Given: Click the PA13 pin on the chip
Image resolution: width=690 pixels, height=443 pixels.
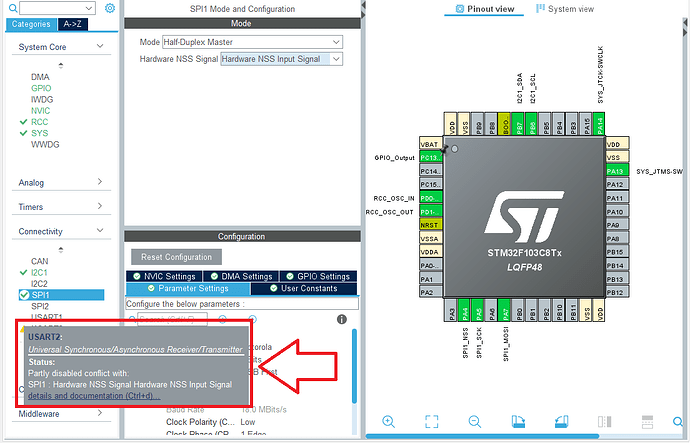Looking at the screenshot, I should click(x=617, y=171).
